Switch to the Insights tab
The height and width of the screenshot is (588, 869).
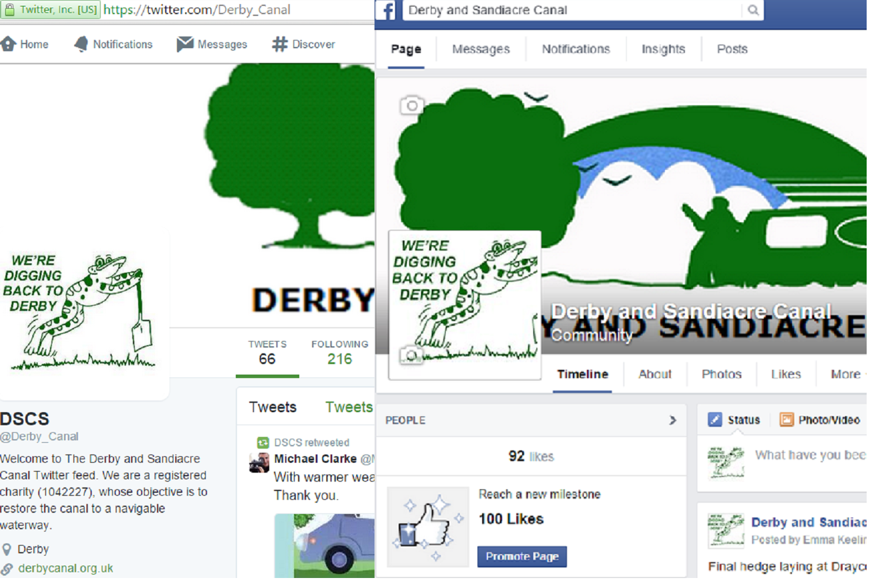pos(663,49)
